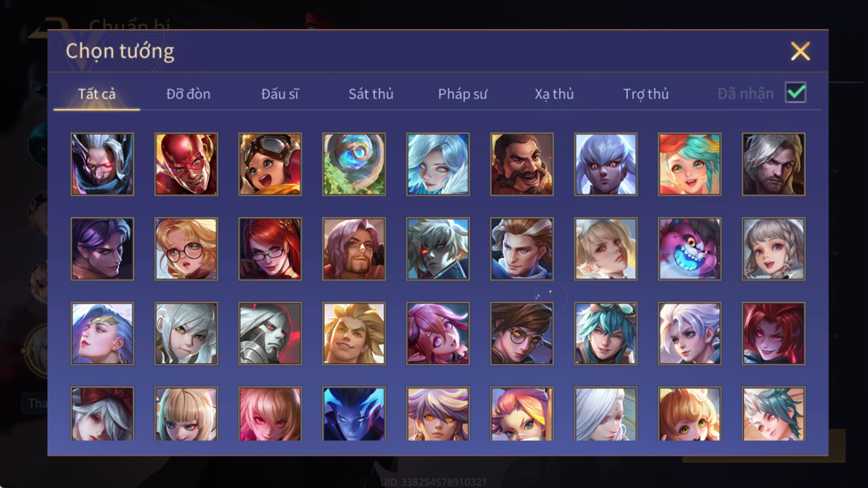The height and width of the screenshot is (488, 868).
Task: Select the red Flash hero portrait
Action: pos(186,164)
